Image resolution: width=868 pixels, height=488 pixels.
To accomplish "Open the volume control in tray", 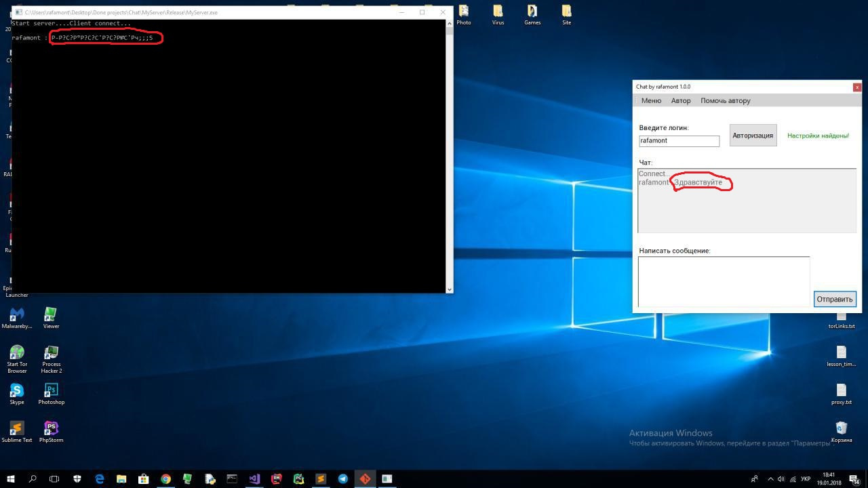I will point(781,479).
